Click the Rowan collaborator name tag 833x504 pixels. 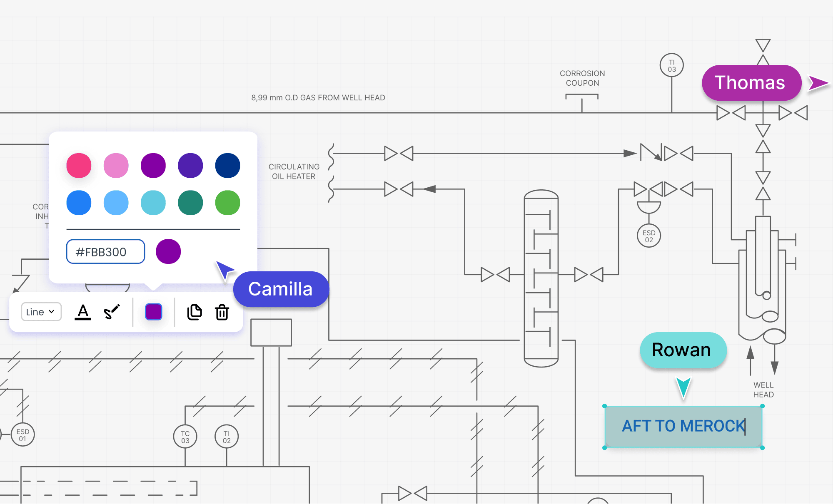683,350
